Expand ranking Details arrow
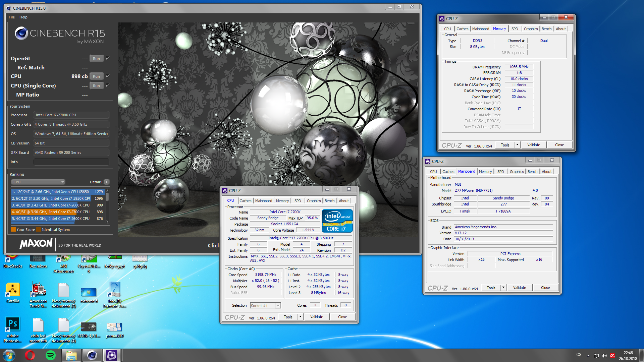Image resolution: width=644 pixels, height=362 pixels. coord(107,182)
